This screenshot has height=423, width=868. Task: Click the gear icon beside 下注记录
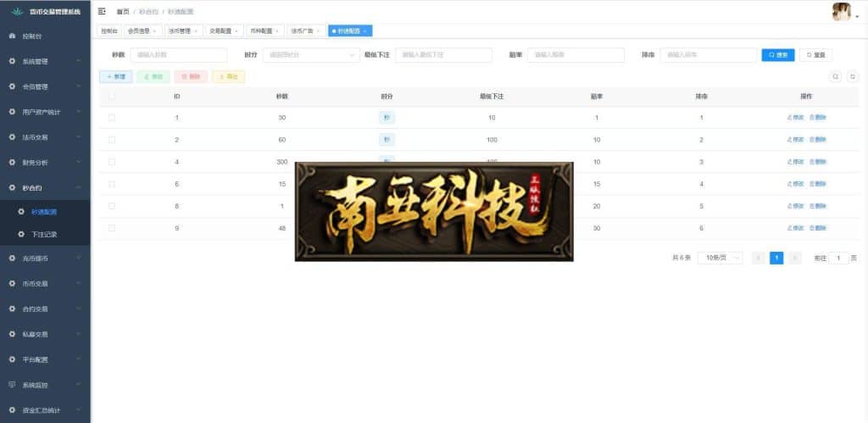pos(21,234)
